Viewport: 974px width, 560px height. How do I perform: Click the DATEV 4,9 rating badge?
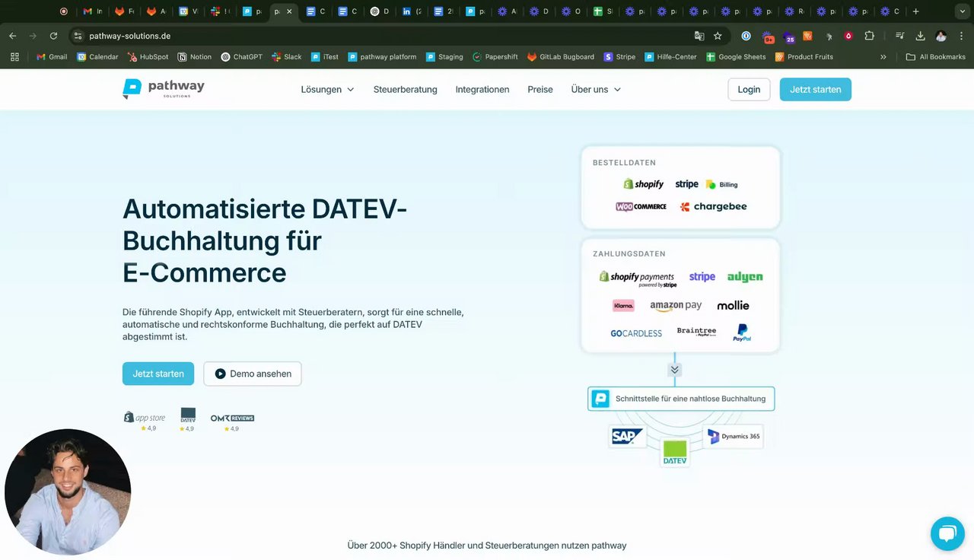187,420
